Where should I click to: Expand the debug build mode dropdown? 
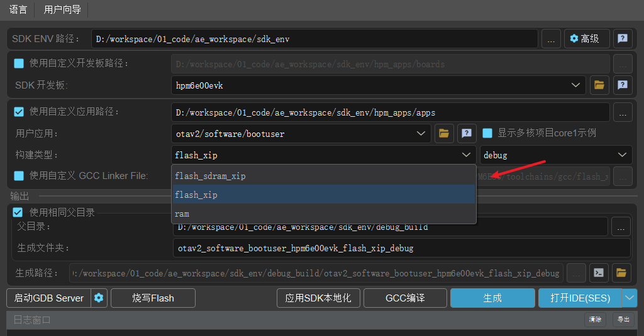tap(556, 155)
